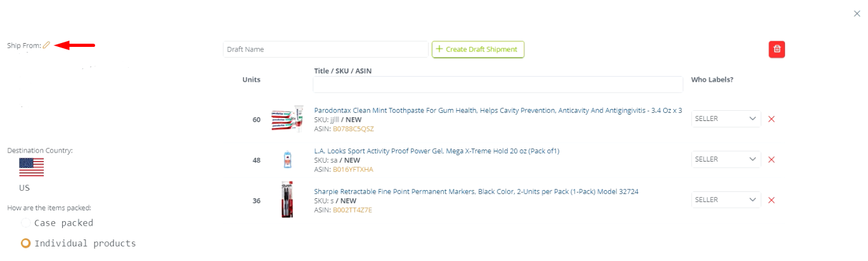This screenshot has height=261, width=868.
Task: Select the Individual products option
Action: [25, 243]
